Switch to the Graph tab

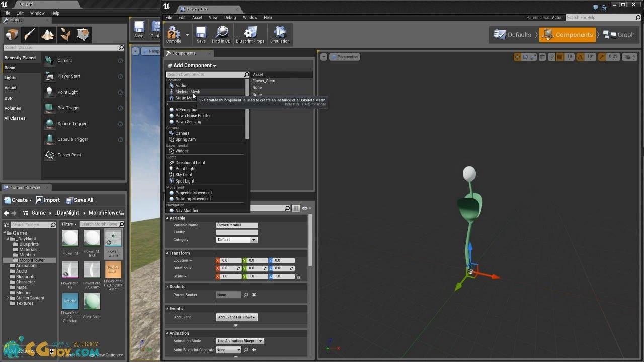coord(620,35)
